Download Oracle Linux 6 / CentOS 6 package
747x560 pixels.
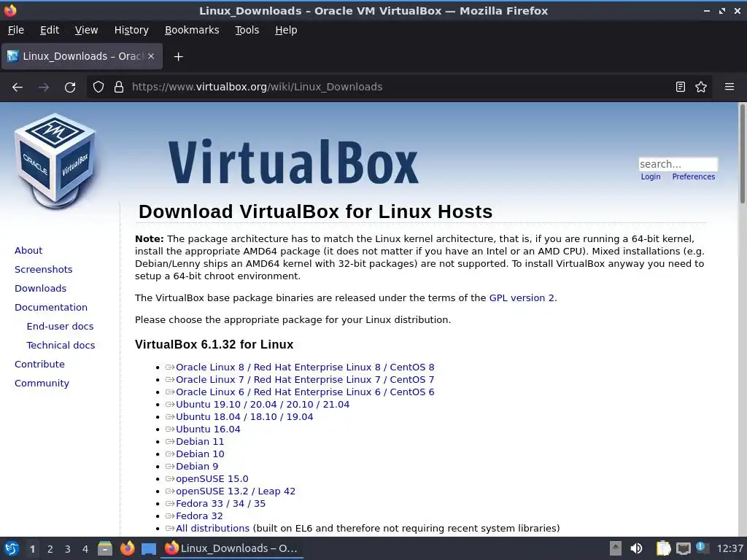tap(305, 392)
